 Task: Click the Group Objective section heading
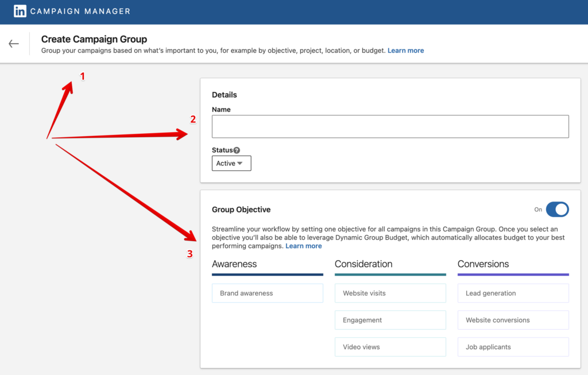coord(241,210)
